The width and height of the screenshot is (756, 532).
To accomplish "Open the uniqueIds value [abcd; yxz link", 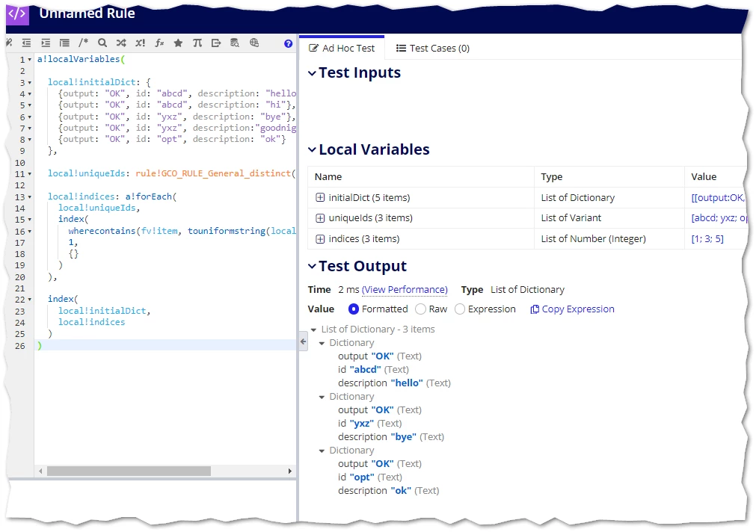I will 719,218.
